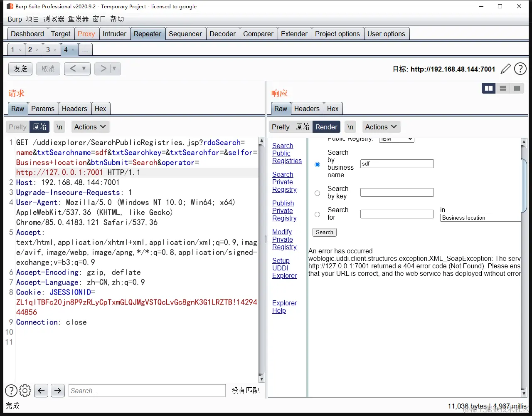Focus the request Search... input box
532x416 pixels.
pyautogui.click(x=147, y=390)
